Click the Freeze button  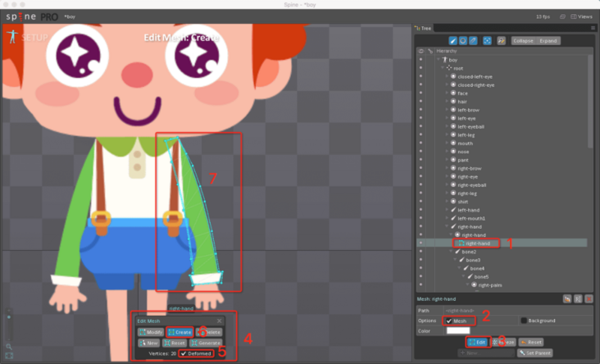[504, 342]
